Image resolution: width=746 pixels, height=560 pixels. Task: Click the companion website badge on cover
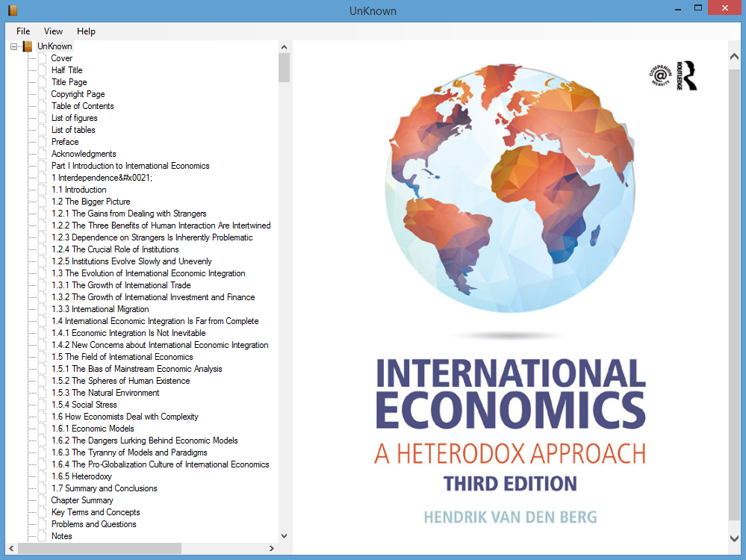[660, 75]
